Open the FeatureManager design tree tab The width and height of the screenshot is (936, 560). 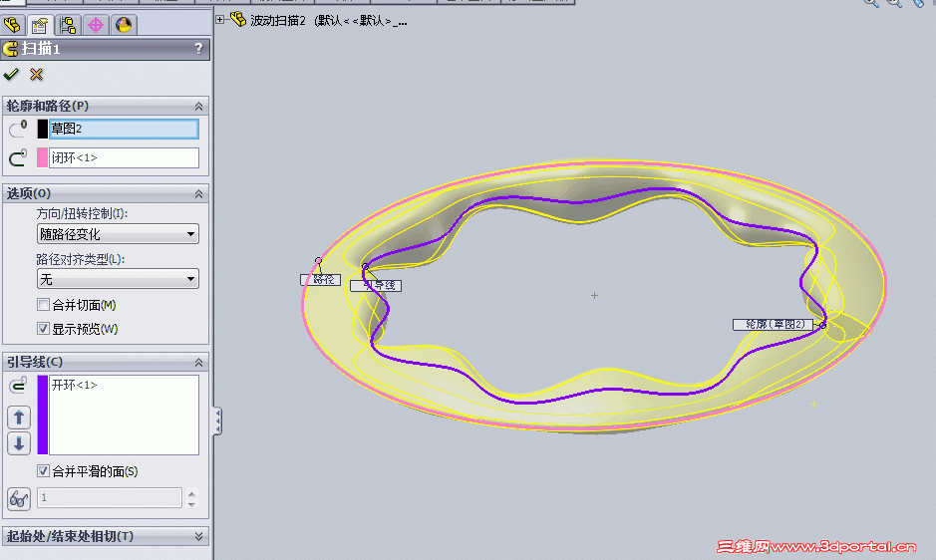[13, 25]
